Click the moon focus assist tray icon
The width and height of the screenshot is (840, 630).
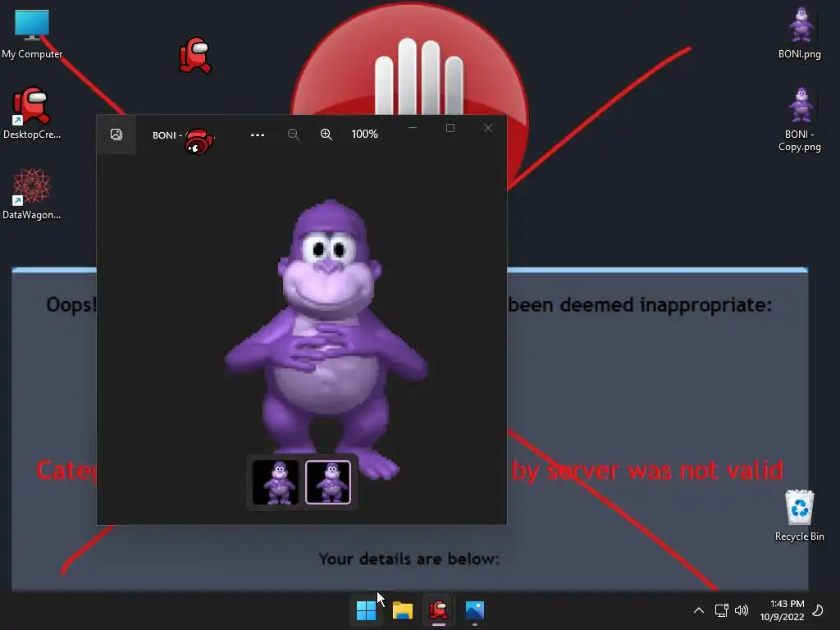click(818, 610)
